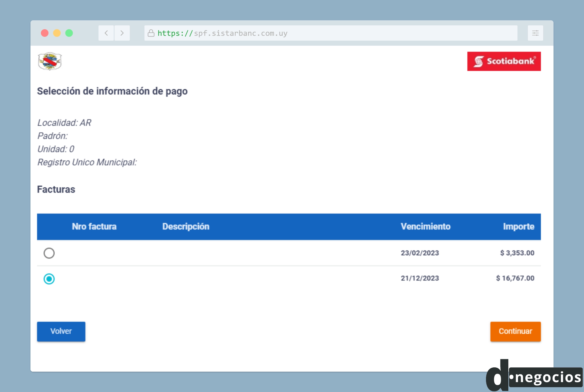The image size is (584, 392).
Task: Click the spf.sistarbanc.com.uy address bar
Action: [331, 33]
